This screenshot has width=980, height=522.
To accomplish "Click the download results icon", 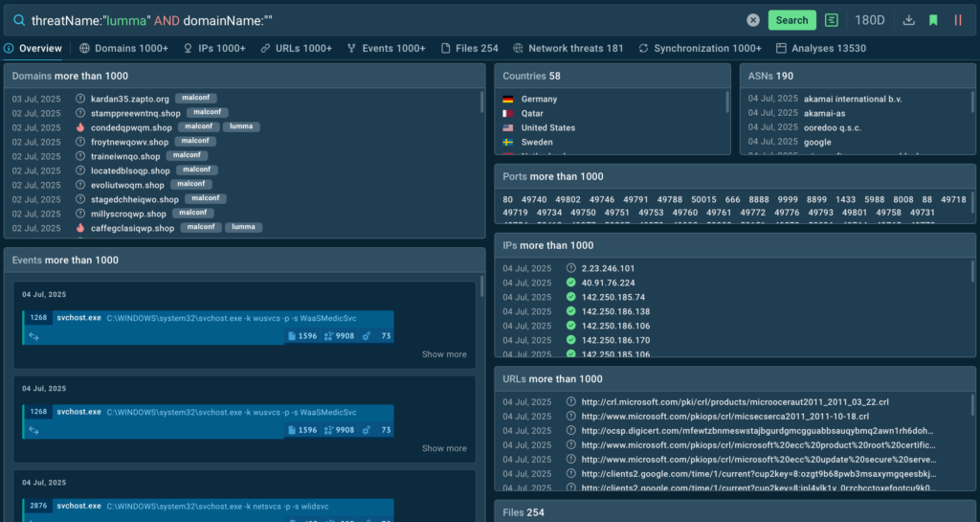I will 909,20.
